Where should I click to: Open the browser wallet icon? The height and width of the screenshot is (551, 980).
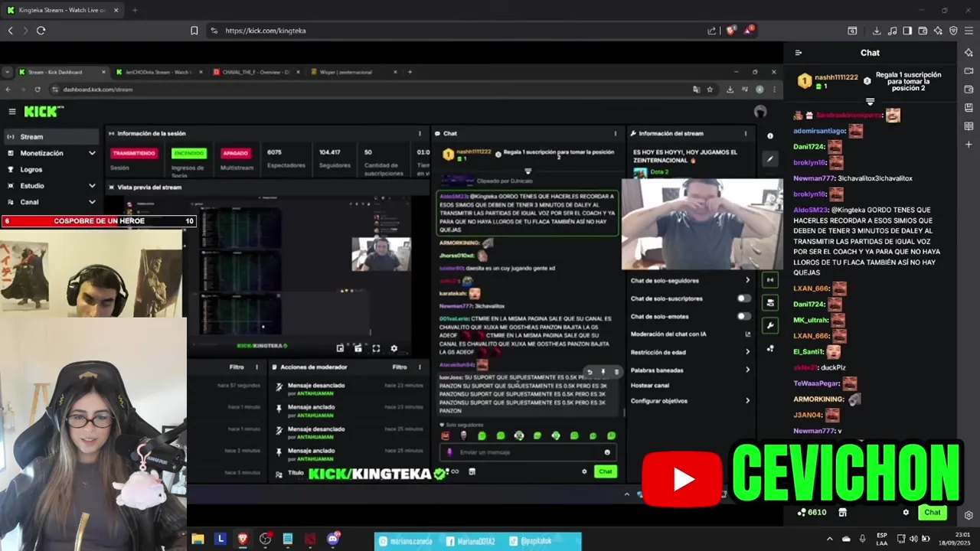click(x=923, y=31)
